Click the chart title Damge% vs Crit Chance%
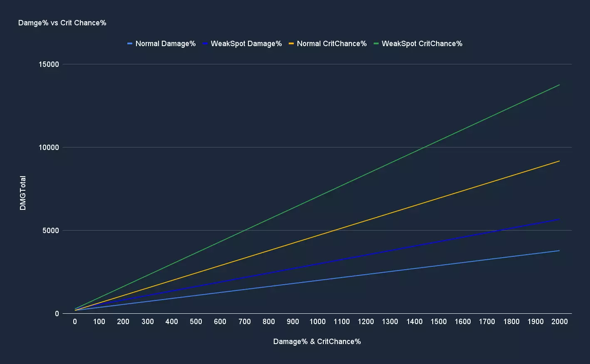Image resolution: width=590 pixels, height=364 pixels. (62, 23)
